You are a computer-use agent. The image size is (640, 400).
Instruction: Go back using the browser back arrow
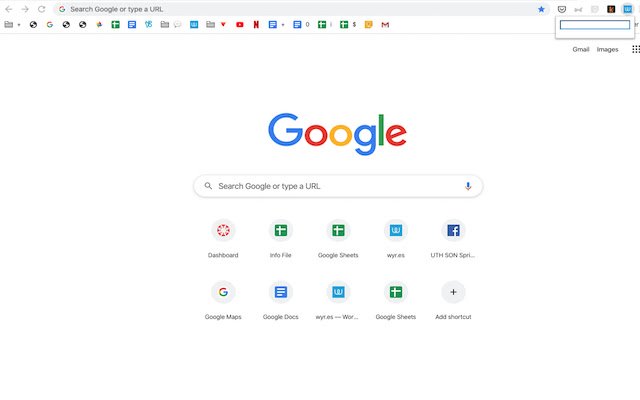coord(9,9)
